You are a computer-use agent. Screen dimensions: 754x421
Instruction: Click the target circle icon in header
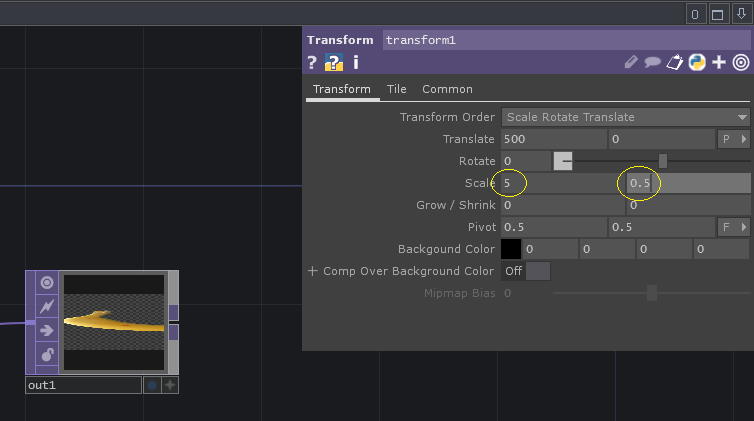click(x=740, y=63)
